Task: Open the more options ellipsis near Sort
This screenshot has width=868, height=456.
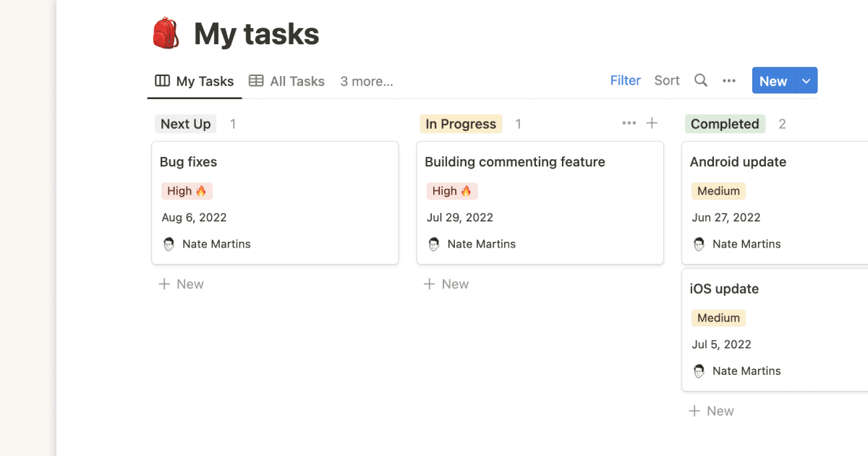Action: tap(728, 80)
